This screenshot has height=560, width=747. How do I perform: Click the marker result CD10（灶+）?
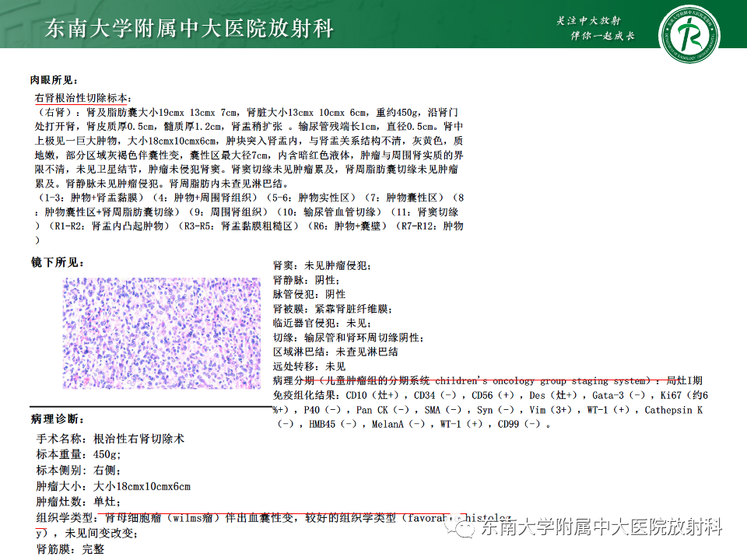[x=372, y=395]
